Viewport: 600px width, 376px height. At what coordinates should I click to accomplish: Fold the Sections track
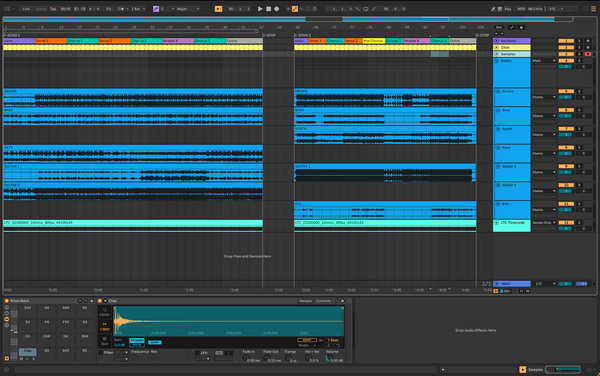click(497, 41)
